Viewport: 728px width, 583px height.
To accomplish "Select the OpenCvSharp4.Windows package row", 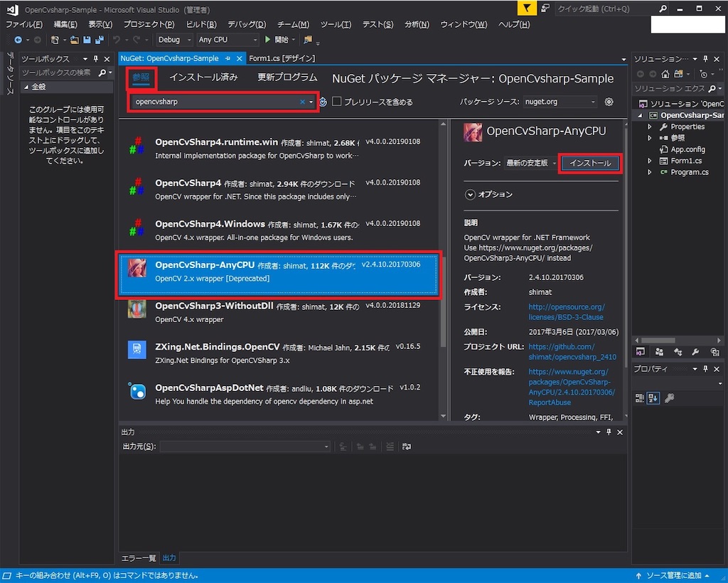I will 278,230.
